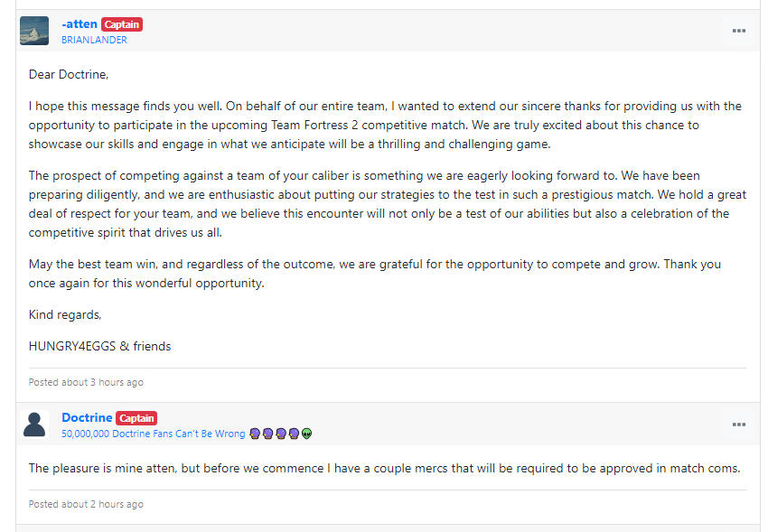Screen dimensions: 768x532
Task: Click the Captain badge next to Doctrine
Action: [136, 418]
